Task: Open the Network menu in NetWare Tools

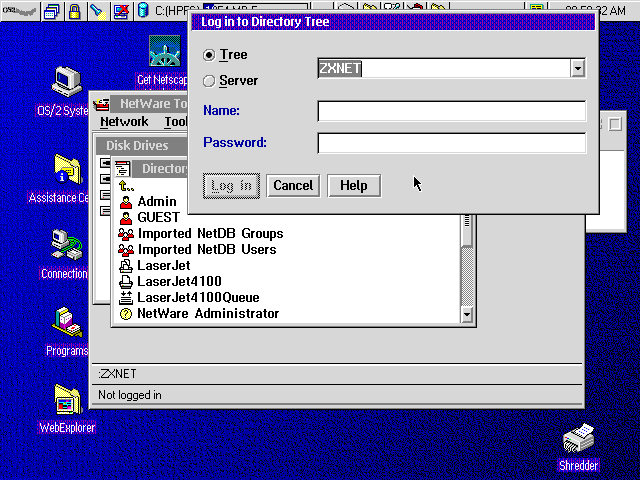Action: (x=124, y=122)
